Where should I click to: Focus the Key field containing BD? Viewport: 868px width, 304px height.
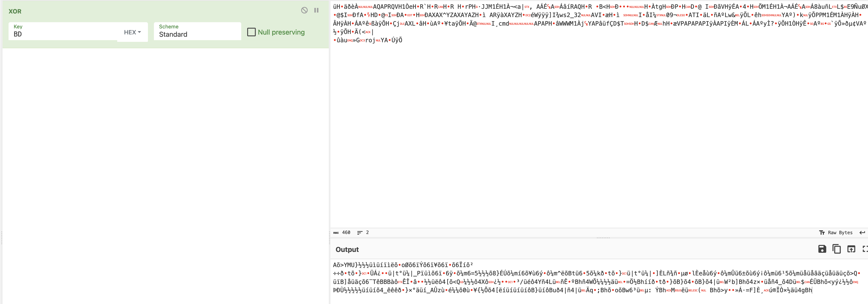click(x=63, y=31)
